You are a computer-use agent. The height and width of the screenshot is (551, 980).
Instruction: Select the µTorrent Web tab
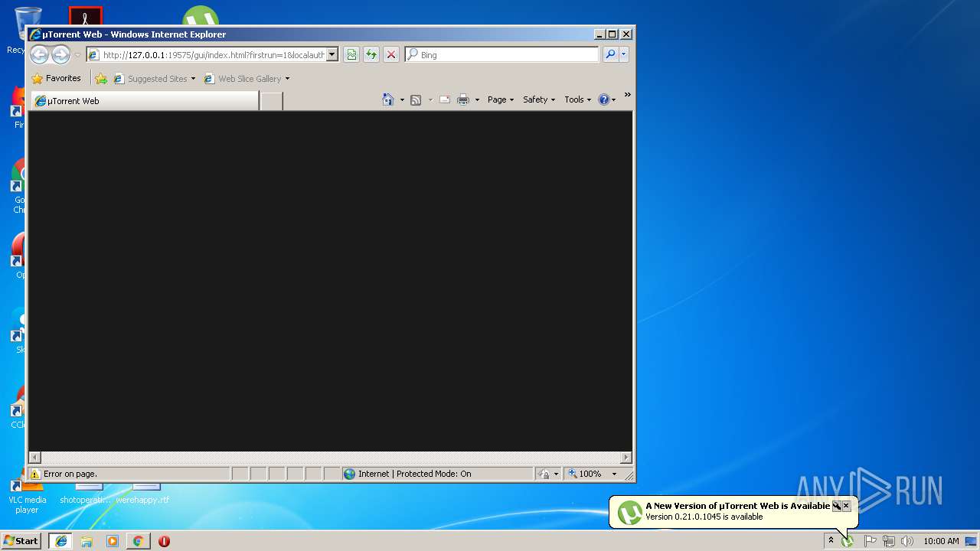tap(144, 101)
